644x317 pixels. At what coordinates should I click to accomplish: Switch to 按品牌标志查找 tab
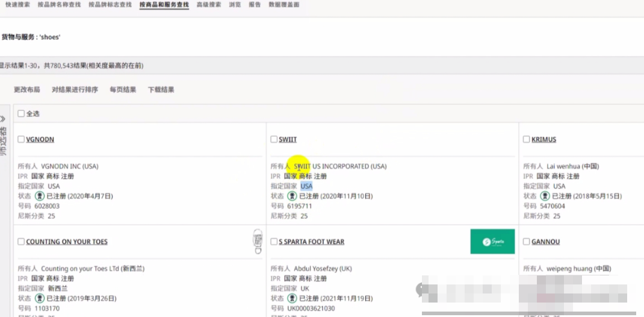tap(110, 5)
